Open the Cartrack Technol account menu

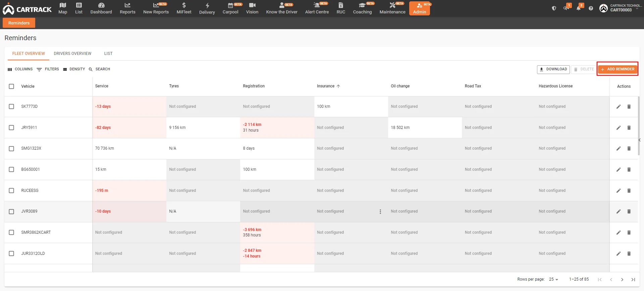click(621, 8)
